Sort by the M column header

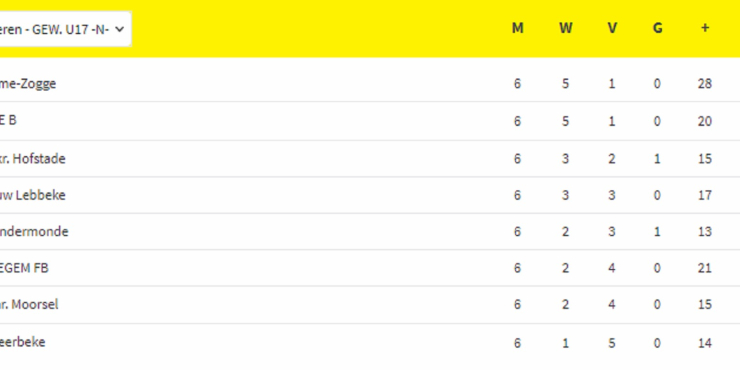coord(518,28)
